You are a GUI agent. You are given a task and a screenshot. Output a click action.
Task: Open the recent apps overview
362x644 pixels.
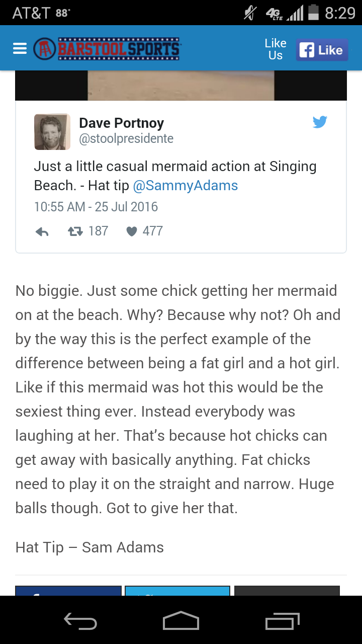pyautogui.click(x=282, y=620)
